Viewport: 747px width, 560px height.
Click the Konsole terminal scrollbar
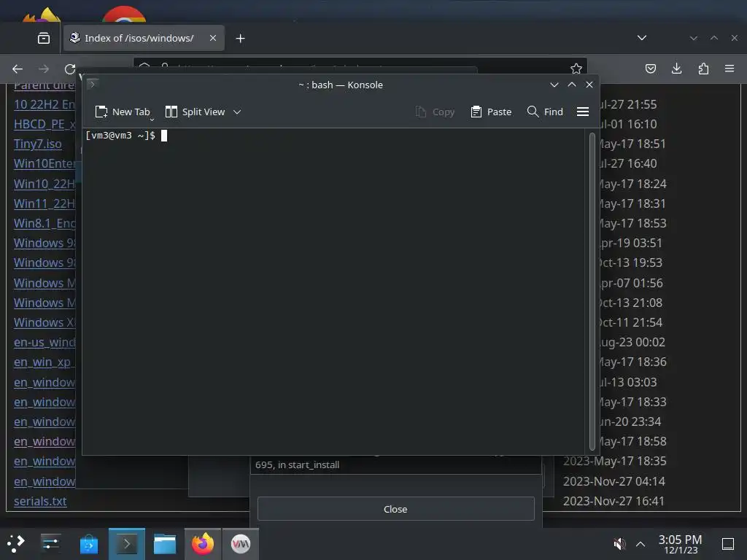coord(592,292)
